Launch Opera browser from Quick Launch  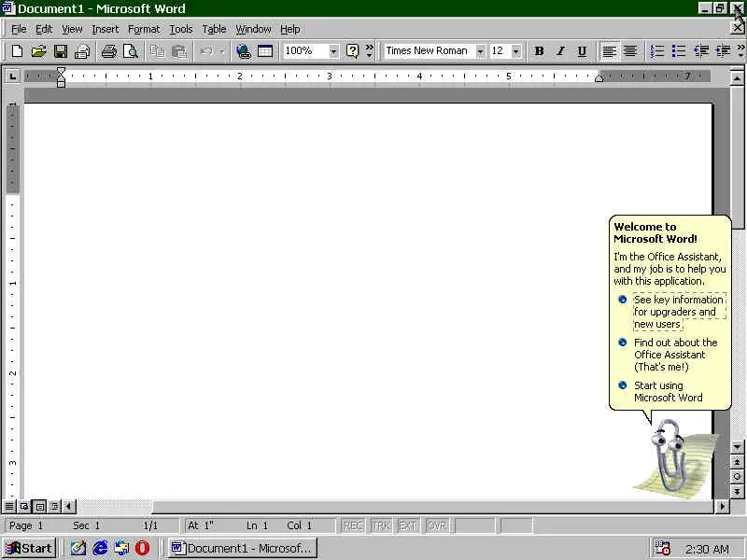pos(143,548)
